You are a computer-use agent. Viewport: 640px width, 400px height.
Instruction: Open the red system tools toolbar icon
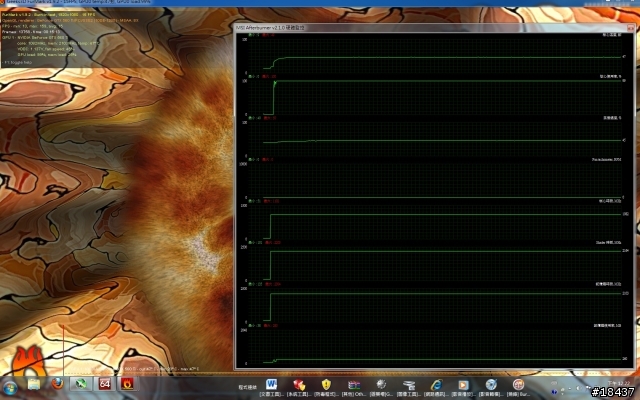[x=299, y=384]
